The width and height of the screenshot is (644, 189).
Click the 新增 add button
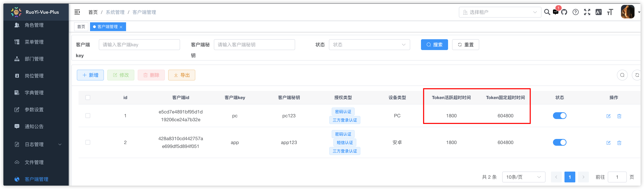coord(90,75)
